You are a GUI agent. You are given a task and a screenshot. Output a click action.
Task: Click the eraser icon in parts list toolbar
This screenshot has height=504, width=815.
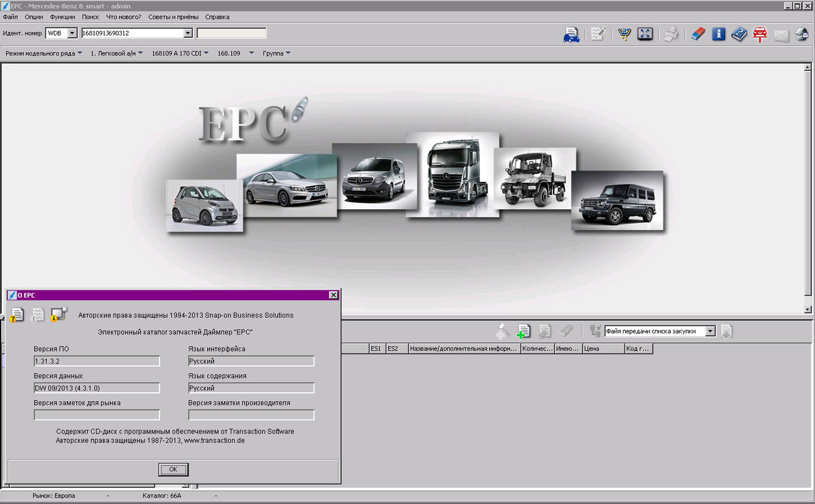point(566,331)
